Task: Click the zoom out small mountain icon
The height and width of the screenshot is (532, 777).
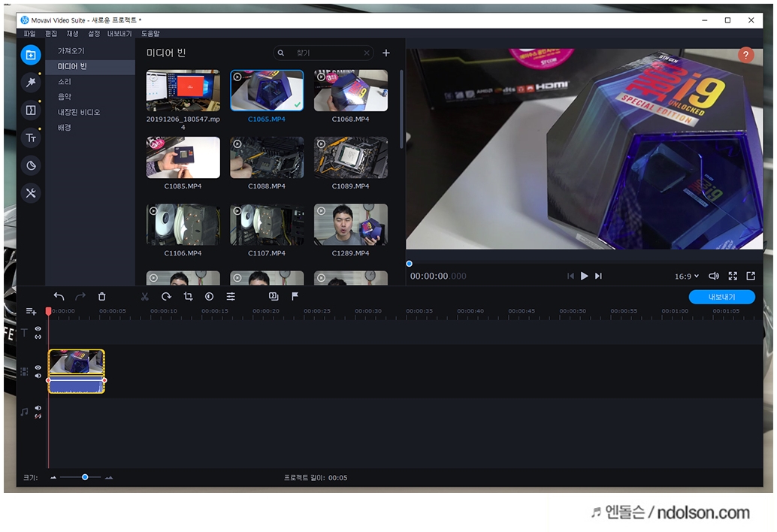Action: (x=53, y=477)
